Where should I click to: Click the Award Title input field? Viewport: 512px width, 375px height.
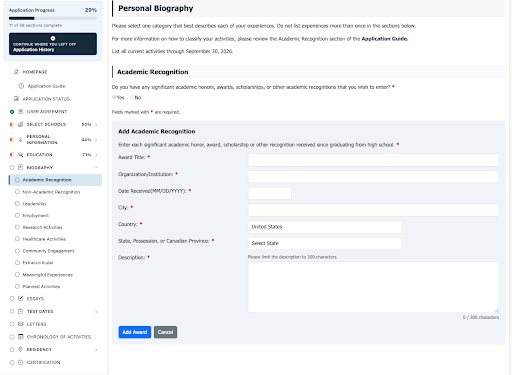pos(373,160)
